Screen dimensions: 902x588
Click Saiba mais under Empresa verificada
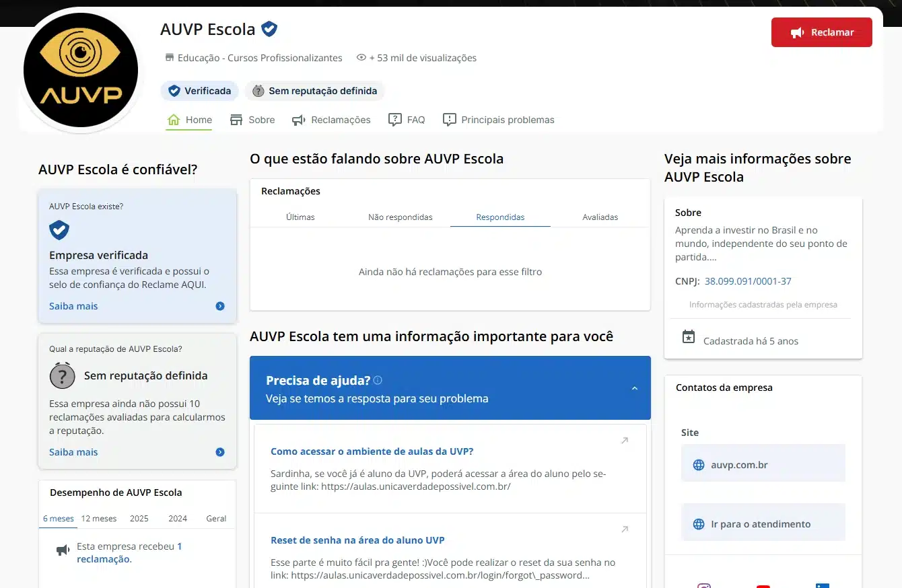pos(73,306)
